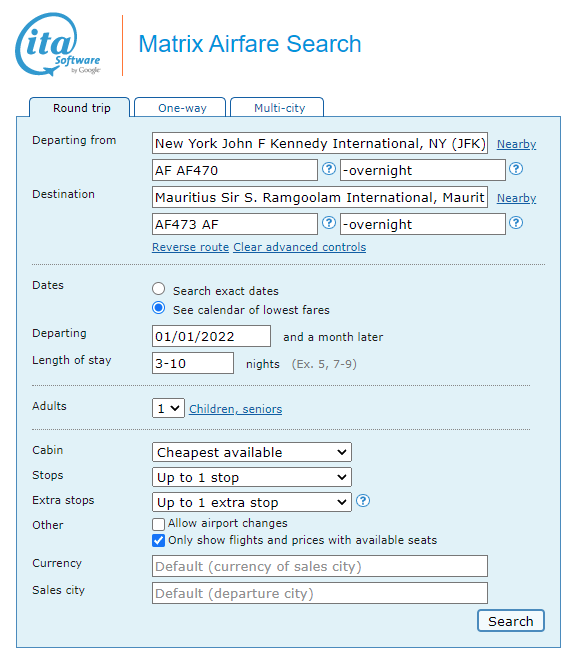
Task: Click the Reverse route link
Action: point(190,247)
